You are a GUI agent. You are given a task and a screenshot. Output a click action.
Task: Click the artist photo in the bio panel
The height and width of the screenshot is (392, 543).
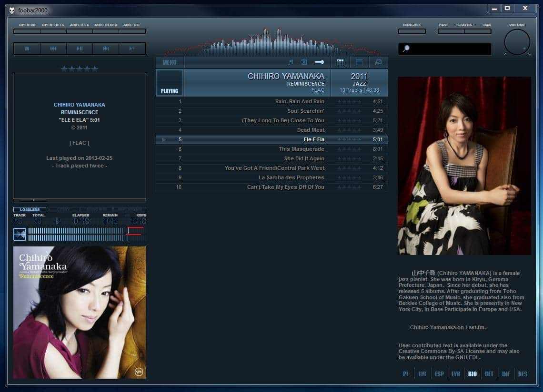(x=464, y=166)
